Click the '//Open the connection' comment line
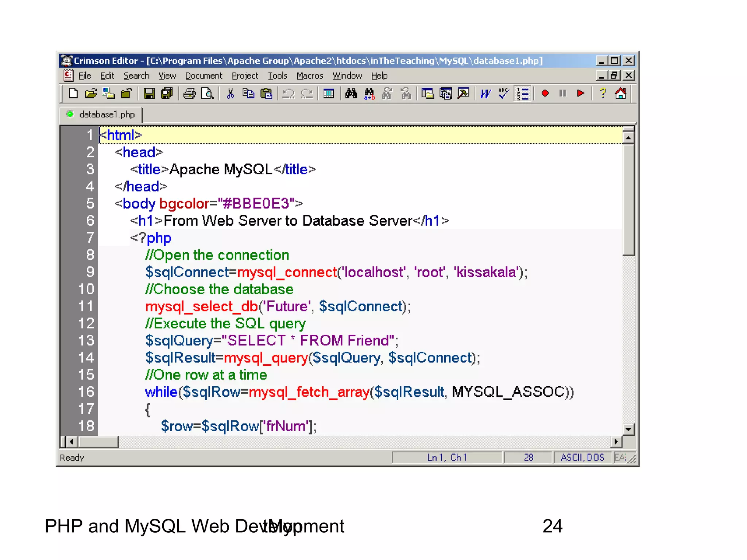 coord(217,255)
